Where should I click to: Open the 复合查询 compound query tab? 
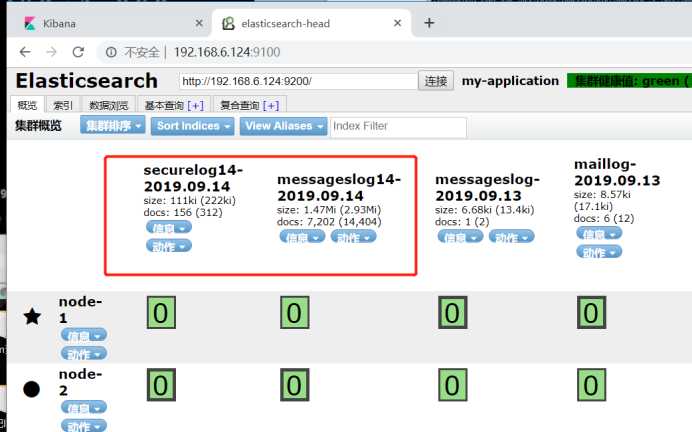pyautogui.click(x=240, y=105)
